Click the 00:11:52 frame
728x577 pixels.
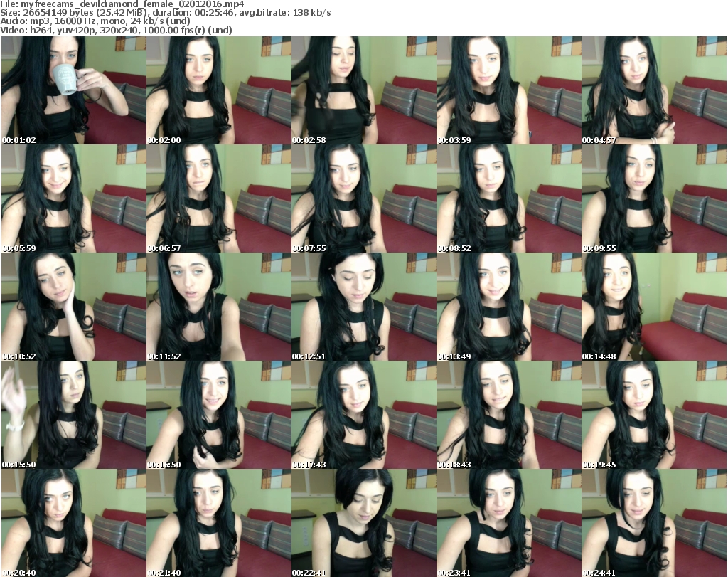click(219, 307)
